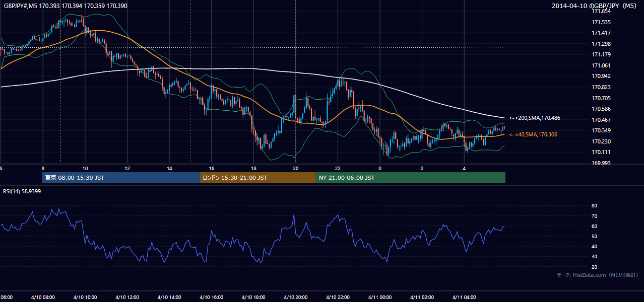Click the RSI 80 level label
The width and height of the screenshot is (644, 302).
click(595, 206)
